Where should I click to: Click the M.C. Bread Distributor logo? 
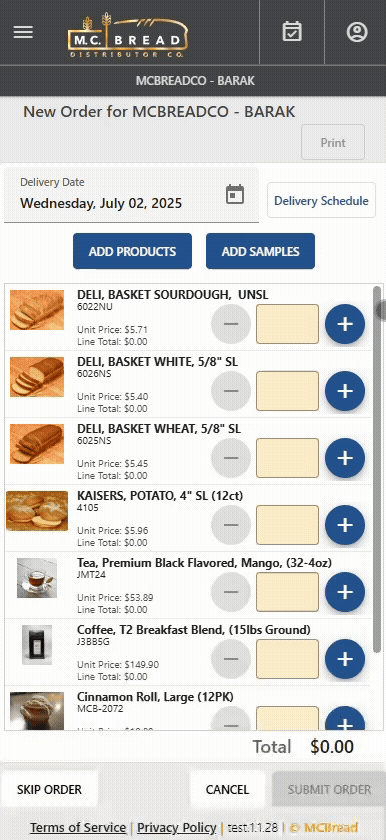pos(128,35)
